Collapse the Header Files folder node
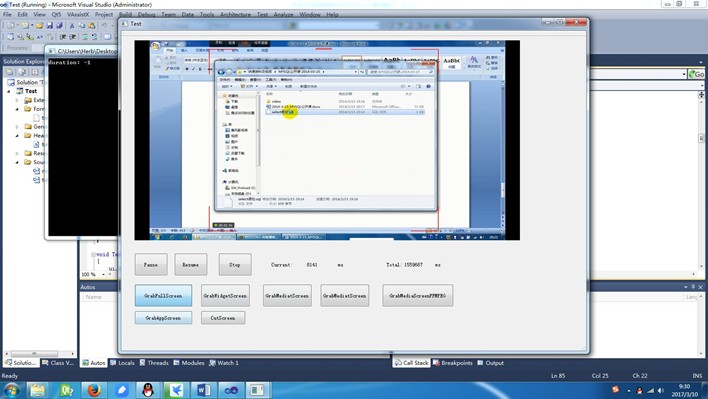This screenshot has width=708, height=399. (x=18, y=135)
